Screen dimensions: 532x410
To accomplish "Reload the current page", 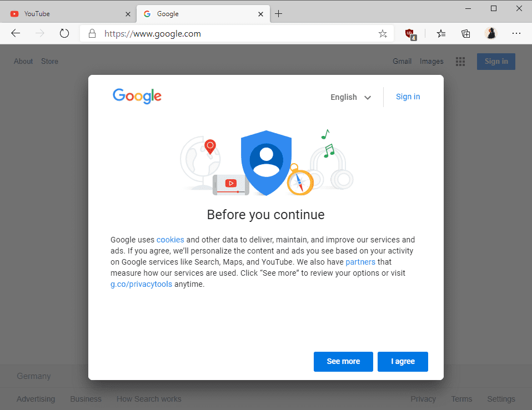I will point(64,33).
